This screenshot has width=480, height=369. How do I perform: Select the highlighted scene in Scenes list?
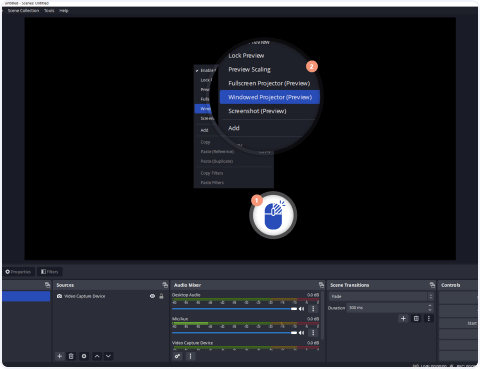26,296
